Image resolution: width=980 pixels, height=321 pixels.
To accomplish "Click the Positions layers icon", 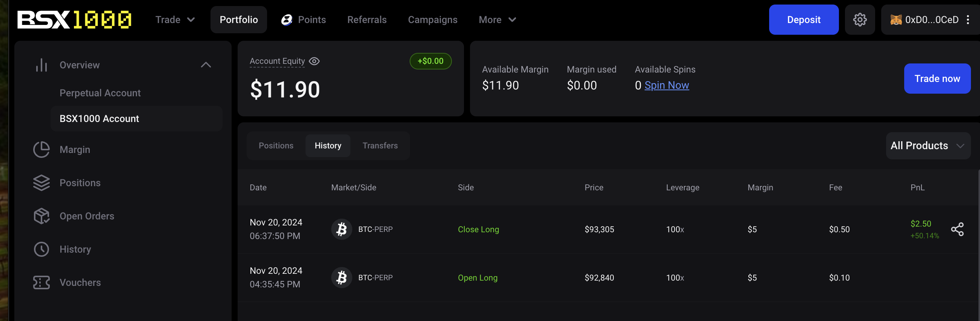I will click(41, 183).
